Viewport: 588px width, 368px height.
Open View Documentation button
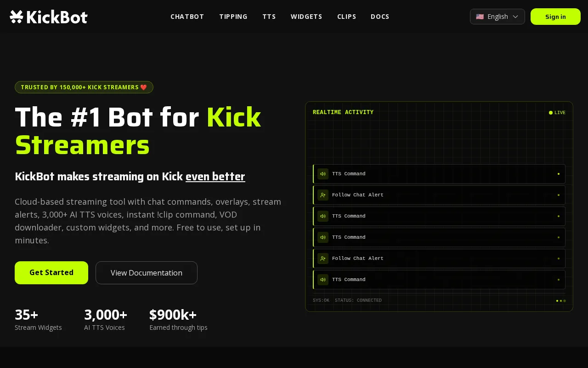147,273
